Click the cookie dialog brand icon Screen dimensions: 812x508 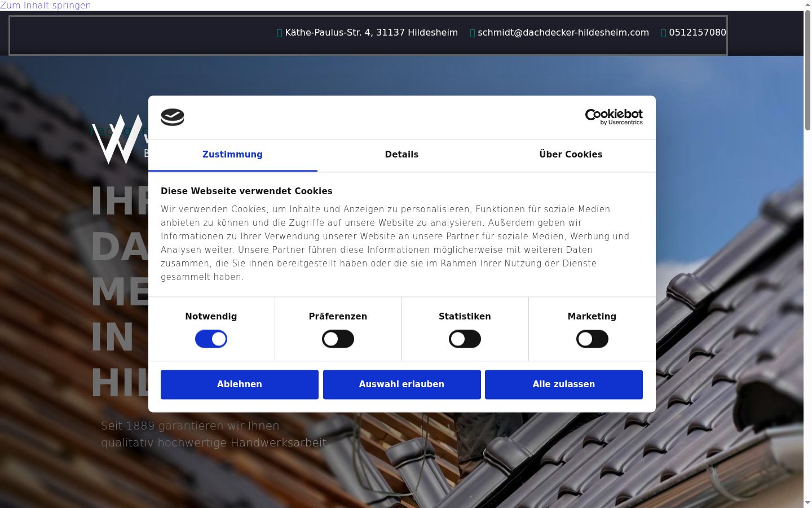tap(173, 117)
